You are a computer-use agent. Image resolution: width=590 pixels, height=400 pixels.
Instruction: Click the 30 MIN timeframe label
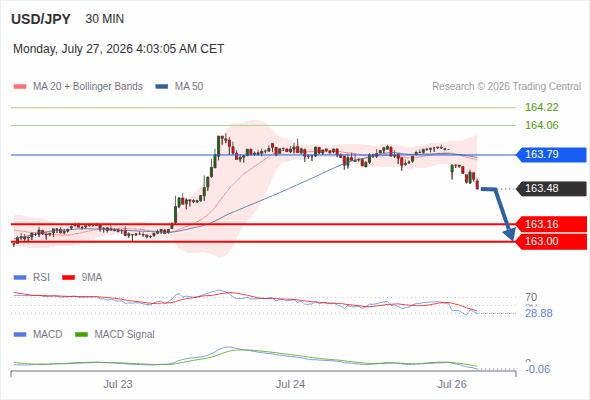[x=105, y=19]
